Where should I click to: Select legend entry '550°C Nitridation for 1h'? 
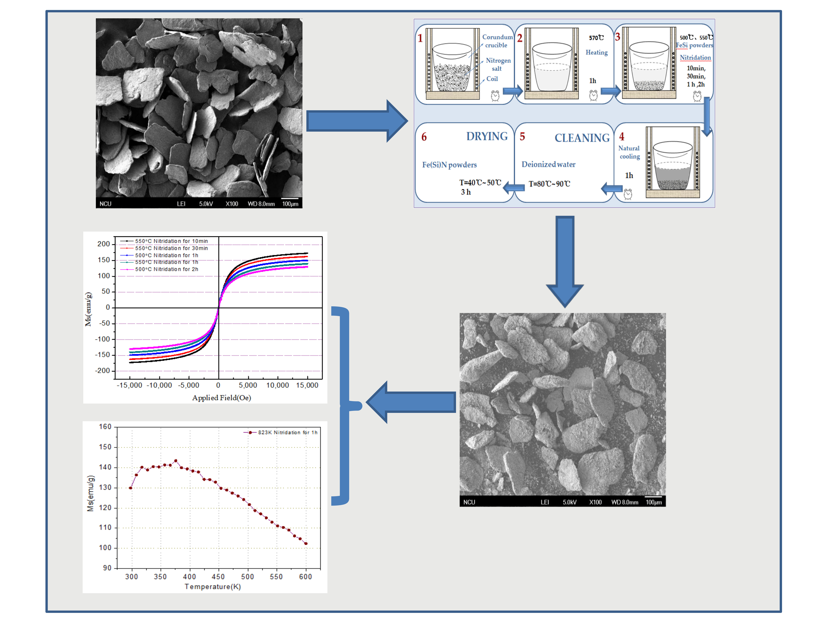[159, 262]
